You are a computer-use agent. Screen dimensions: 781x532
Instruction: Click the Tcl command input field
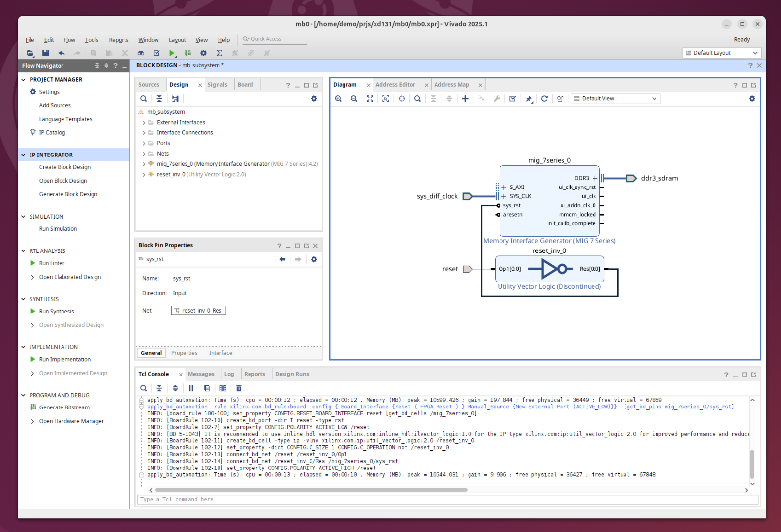pos(443,500)
